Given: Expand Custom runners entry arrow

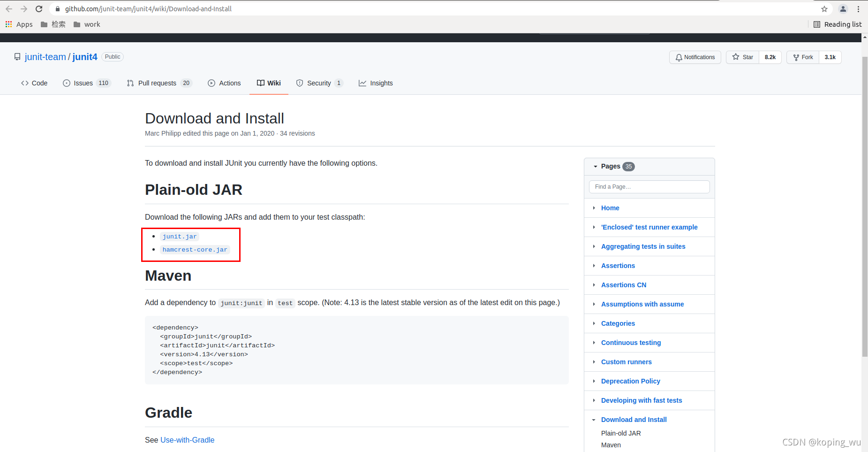Looking at the screenshot, I should (594, 362).
